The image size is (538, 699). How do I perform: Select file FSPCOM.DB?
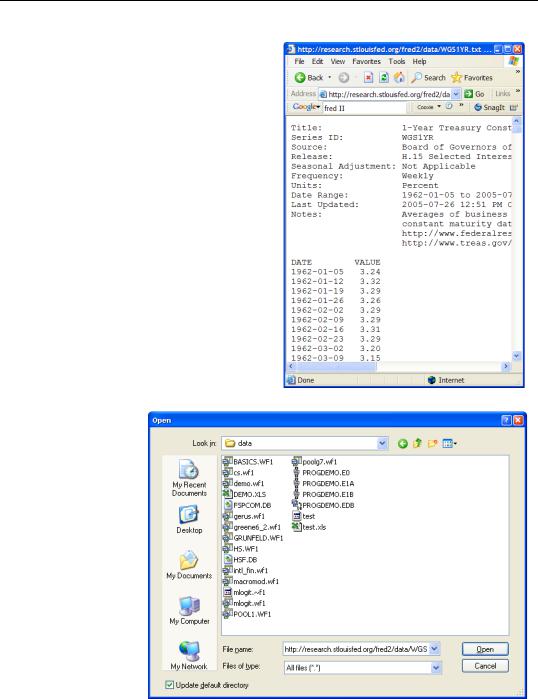(247, 505)
